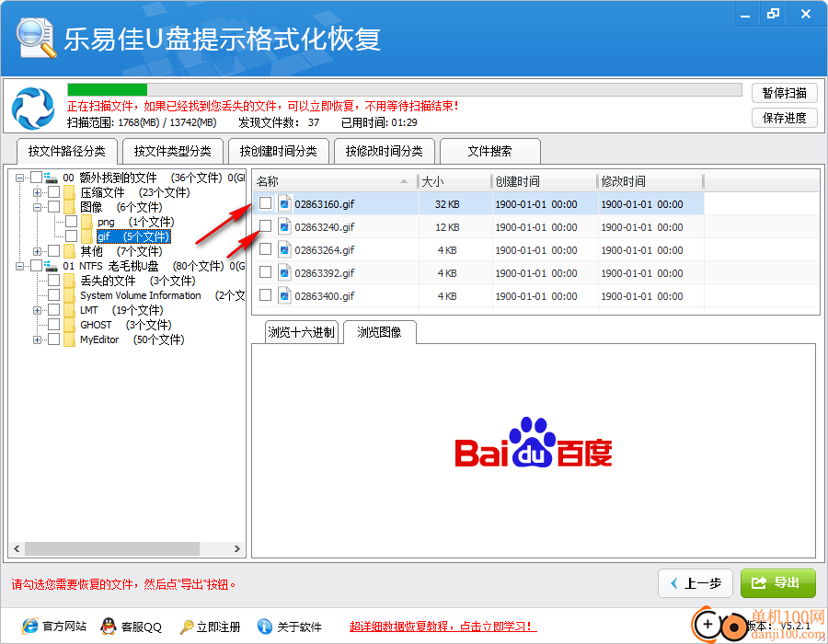Click the 02863264.gif file icon
828x644 pixels.
(284, 249)
